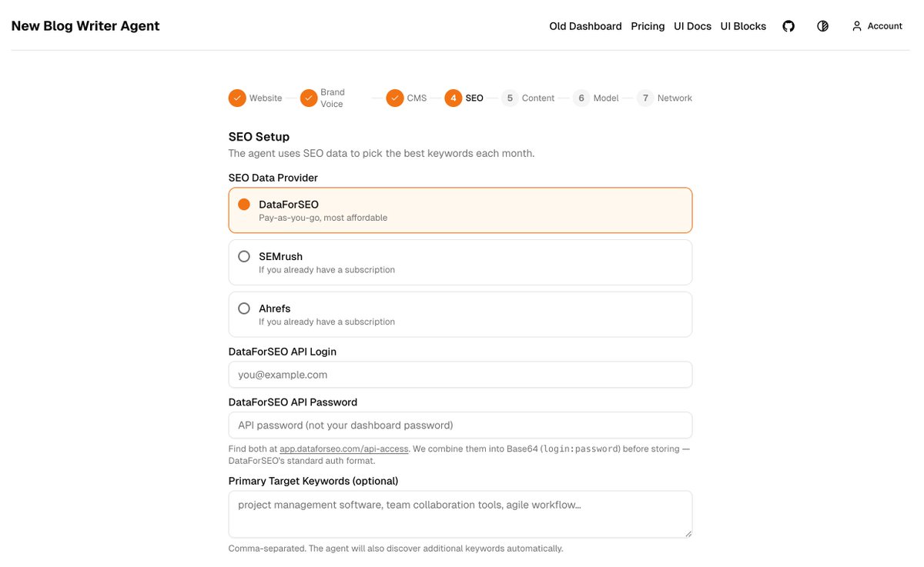Click the CMS step checkmark icon
924x567 pixels.
click(395, 98)
